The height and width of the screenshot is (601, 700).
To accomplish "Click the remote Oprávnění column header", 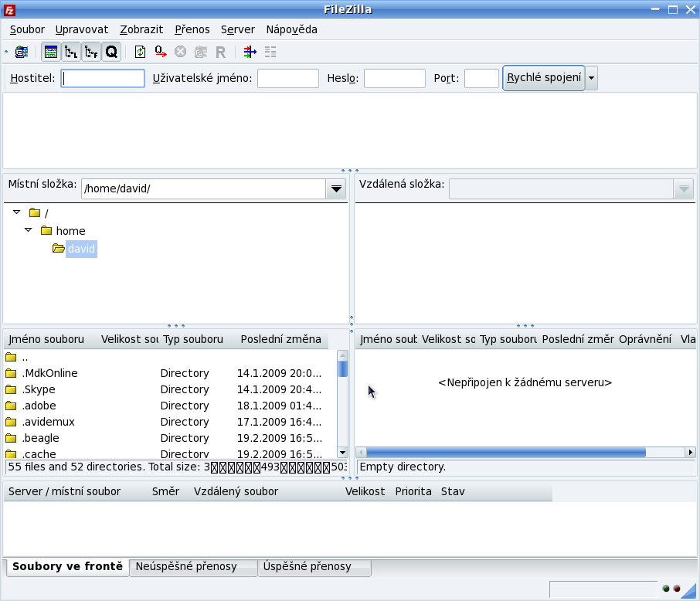I will point(645,339).
